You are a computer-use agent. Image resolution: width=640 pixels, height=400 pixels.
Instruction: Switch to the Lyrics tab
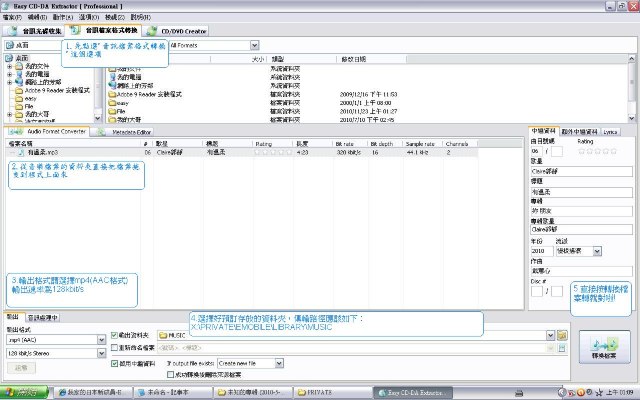click(610, 132)
